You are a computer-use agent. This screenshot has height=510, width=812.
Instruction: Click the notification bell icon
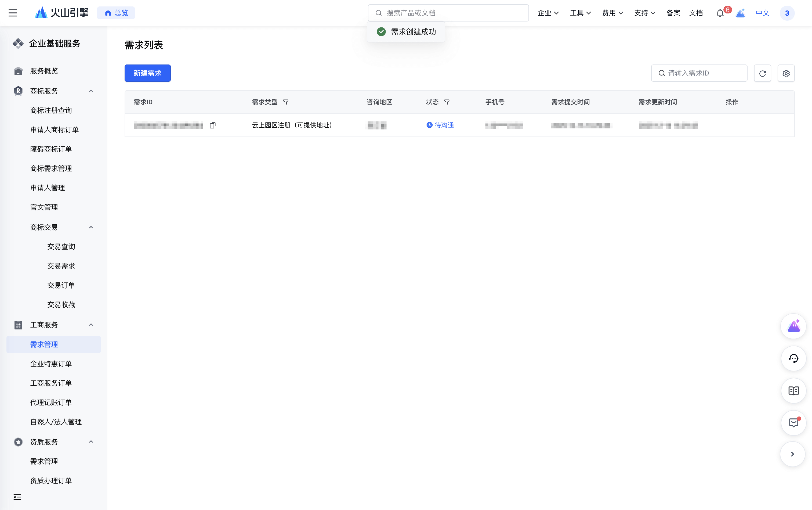point(720,13)
